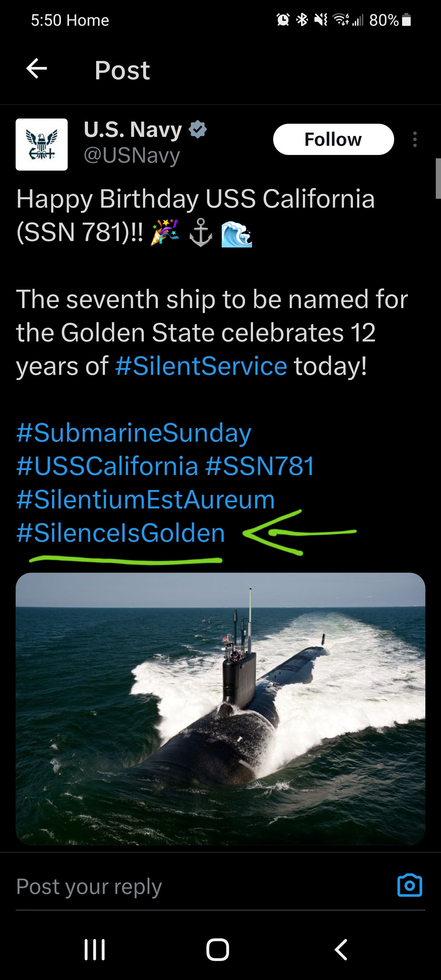Tap the #SSN781 hashtag
This screenshot has height=980, width=441.
pos(260,466)
